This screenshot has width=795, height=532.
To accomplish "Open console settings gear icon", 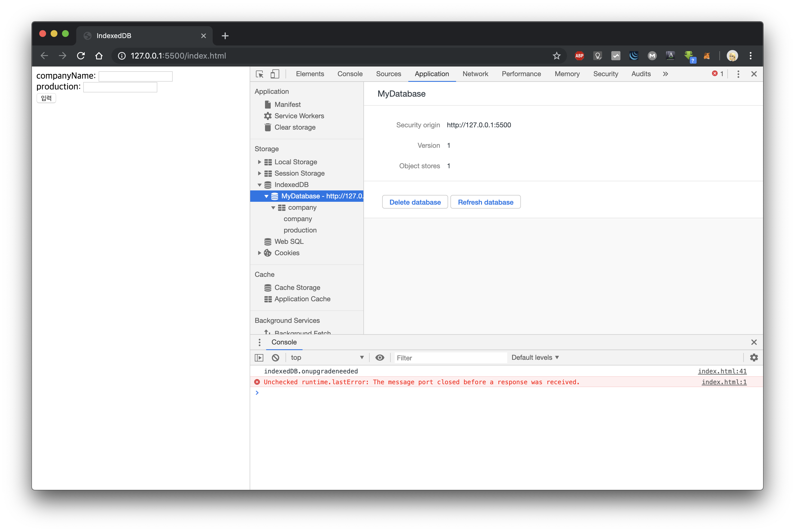I will click(754, 358).
